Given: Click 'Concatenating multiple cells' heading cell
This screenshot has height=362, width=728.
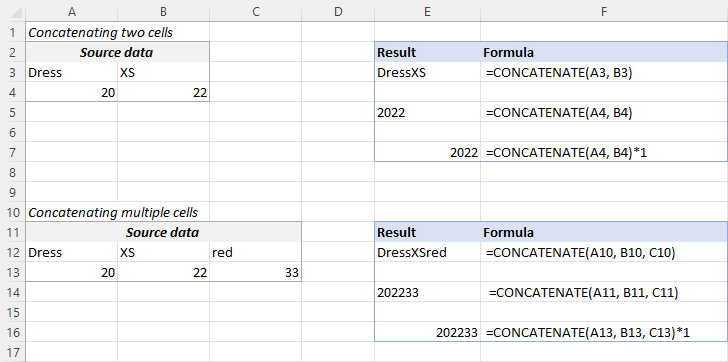Looking at the screenshot, I should tap(72, 213).
